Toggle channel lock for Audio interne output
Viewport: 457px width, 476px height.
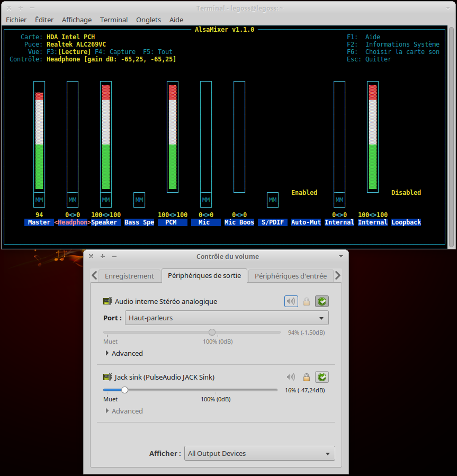point(307,301)
